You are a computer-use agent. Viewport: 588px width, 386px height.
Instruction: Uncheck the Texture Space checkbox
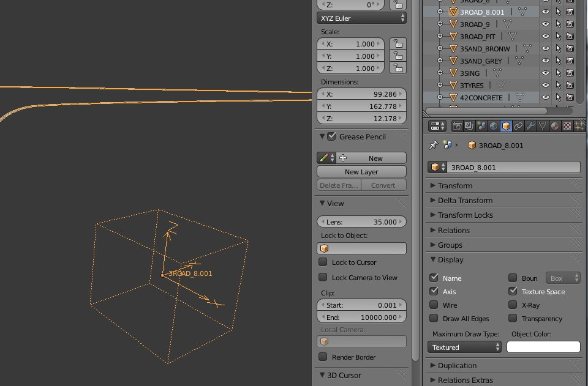(513, 291)
